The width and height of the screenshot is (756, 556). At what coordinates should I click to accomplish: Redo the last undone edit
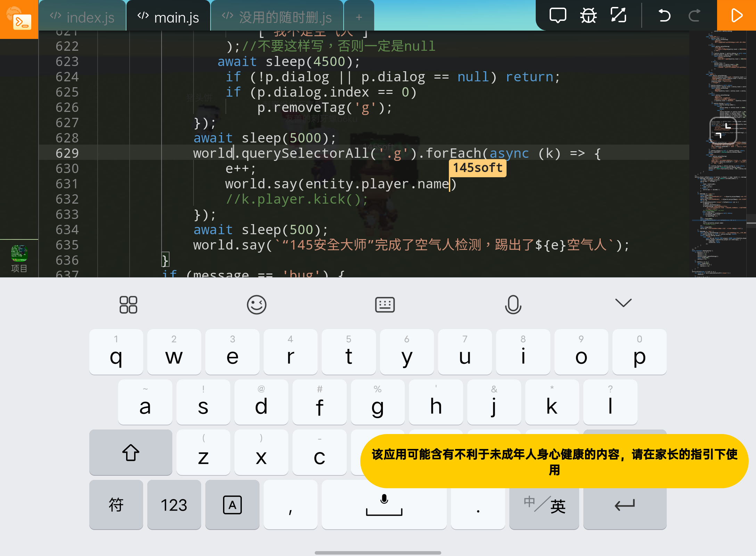coord(694,15)
